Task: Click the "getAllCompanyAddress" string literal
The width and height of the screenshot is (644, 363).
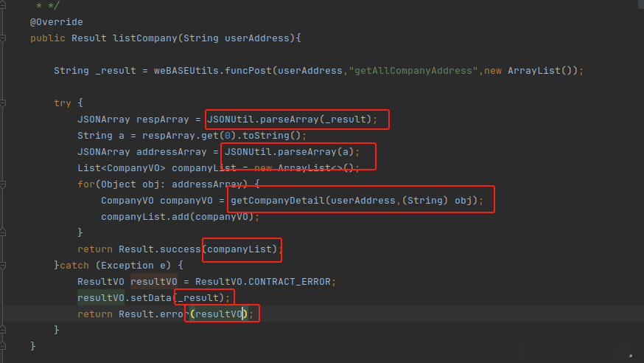Action: tap(413, 71)
